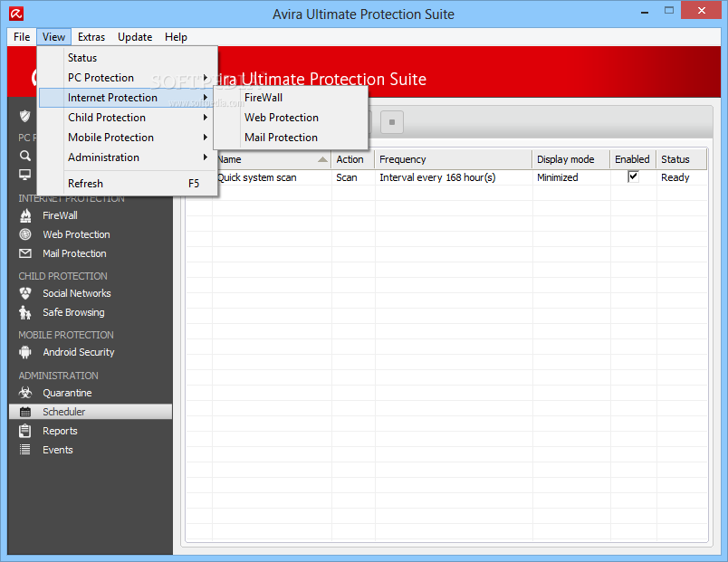Sort by the Action column header
This screenshot has height=562, width=728.
tap(353, 159)
